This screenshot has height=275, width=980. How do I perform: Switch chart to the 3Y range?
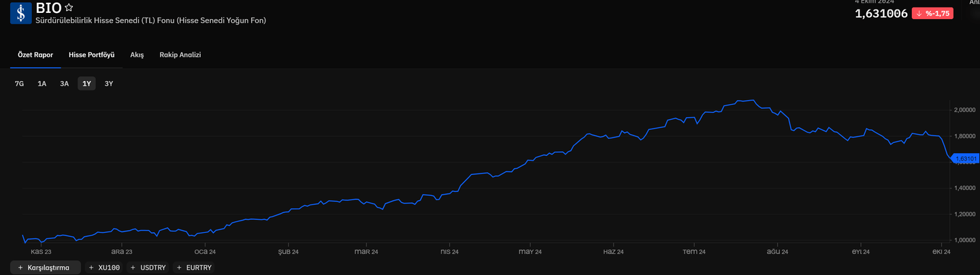click(x=109, y=84)
